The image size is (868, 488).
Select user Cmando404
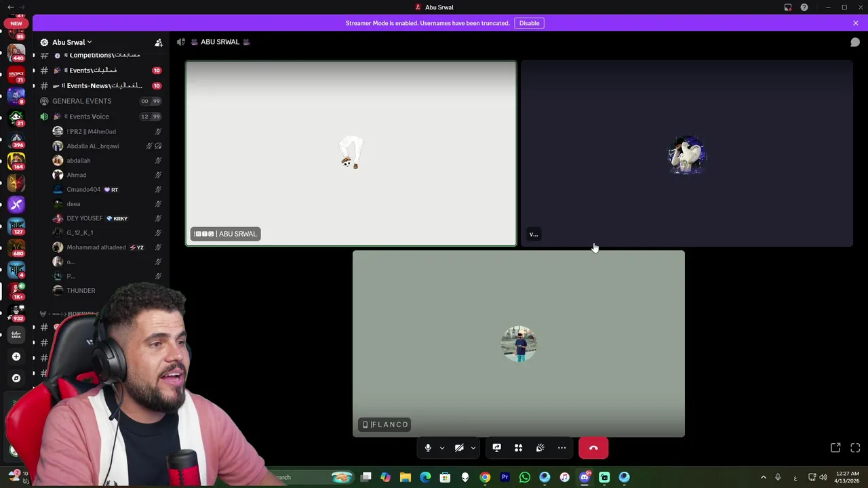(107, 189)
